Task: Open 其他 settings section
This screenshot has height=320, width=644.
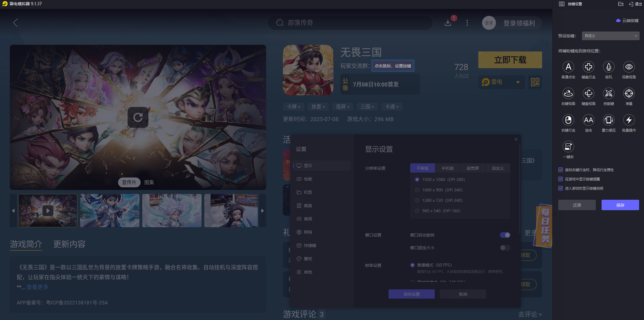Action: 322,272
